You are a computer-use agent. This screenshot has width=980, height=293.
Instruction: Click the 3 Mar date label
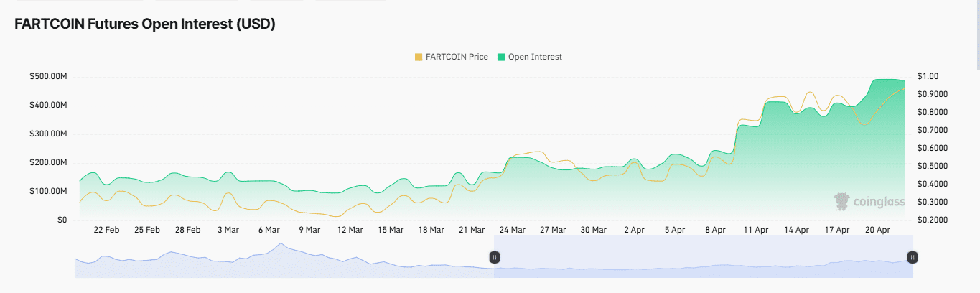click(x=228, y=230)
